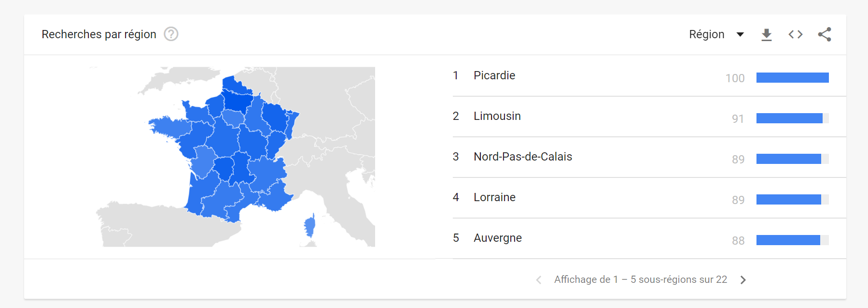Select Picardie in the ranking list

[x=494, y=75]
